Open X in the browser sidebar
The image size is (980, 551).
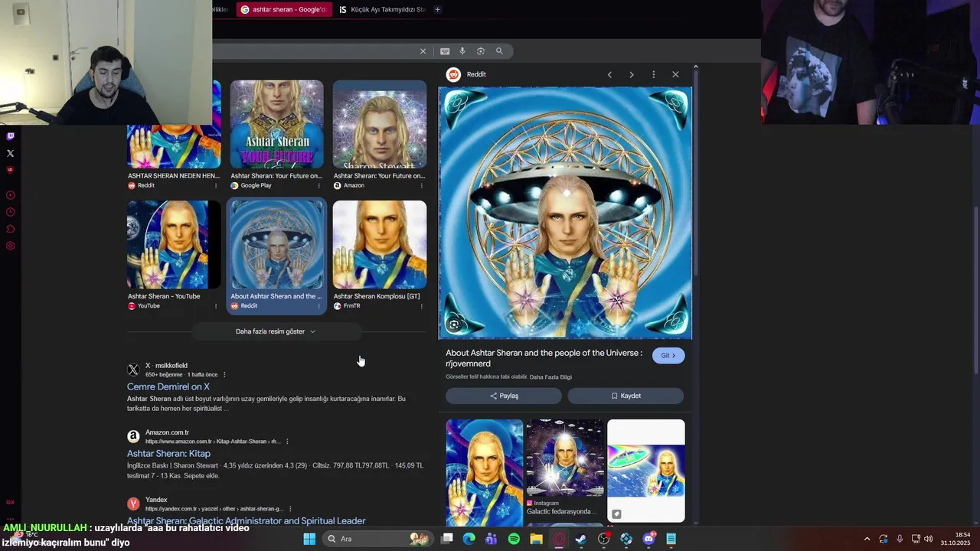[11, 153]
